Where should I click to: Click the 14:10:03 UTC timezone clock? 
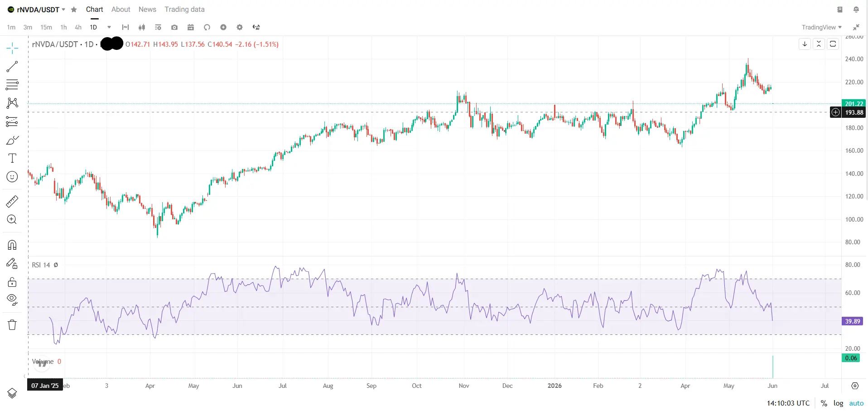pyautogui.click(x=788, y=403)
